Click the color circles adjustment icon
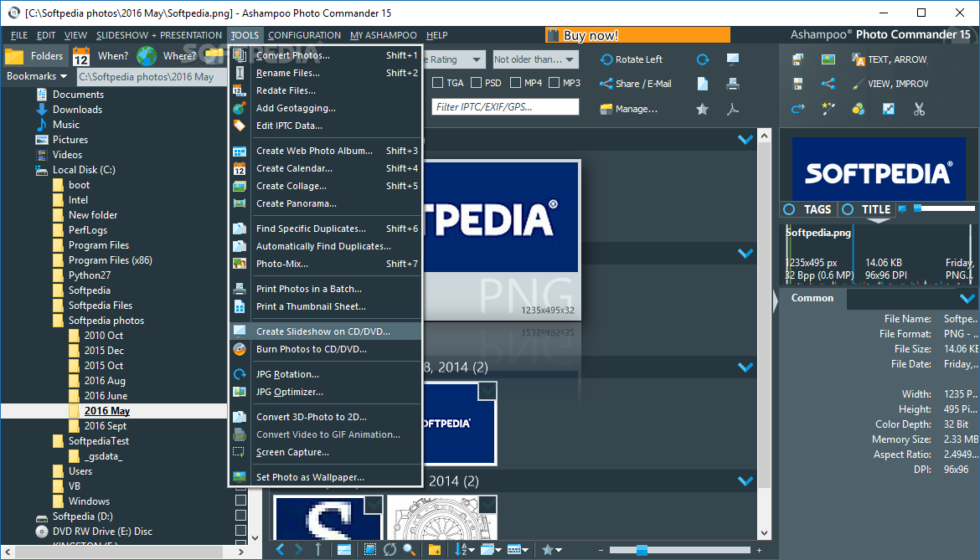The height and width of the screenshot is (560, 980). tap(858, 110)
